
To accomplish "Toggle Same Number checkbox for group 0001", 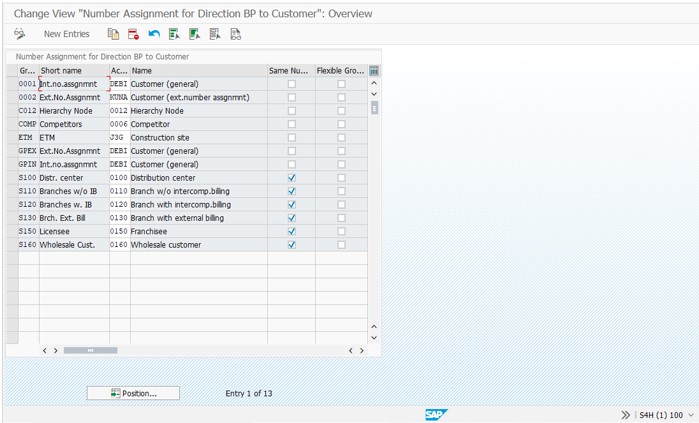I will click(292, 84).
